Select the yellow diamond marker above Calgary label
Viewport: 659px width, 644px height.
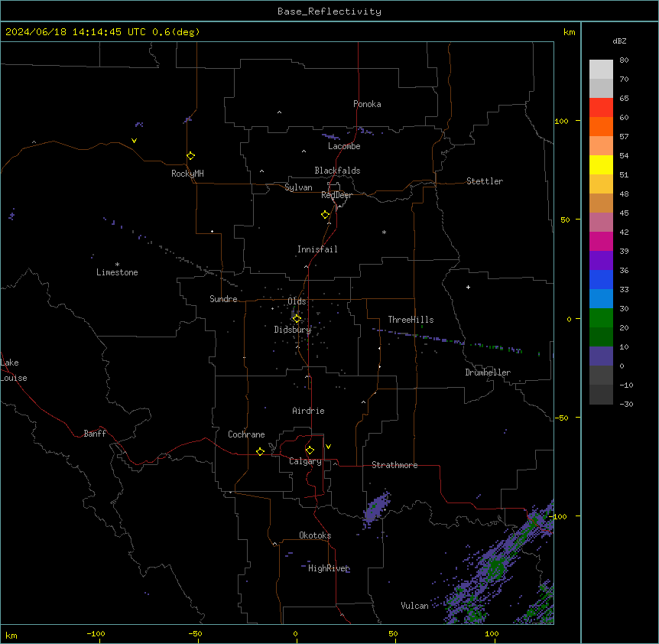[310, 450]
